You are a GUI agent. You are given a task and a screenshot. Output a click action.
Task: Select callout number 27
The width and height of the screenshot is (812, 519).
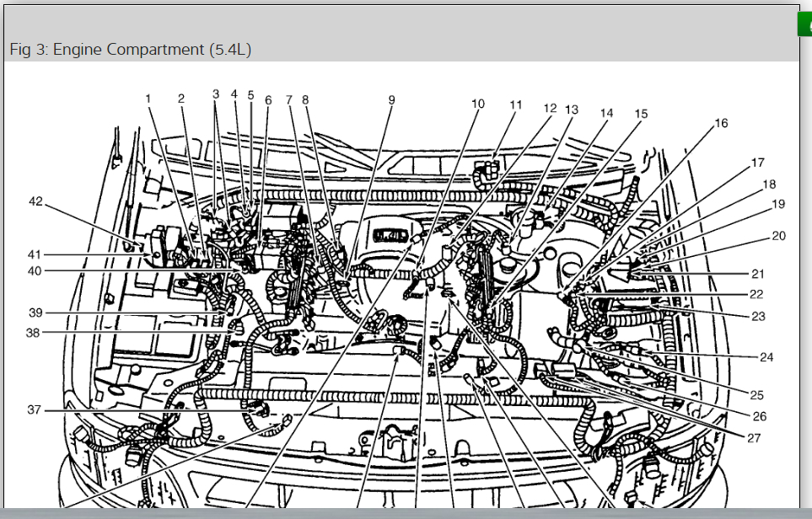754,438
